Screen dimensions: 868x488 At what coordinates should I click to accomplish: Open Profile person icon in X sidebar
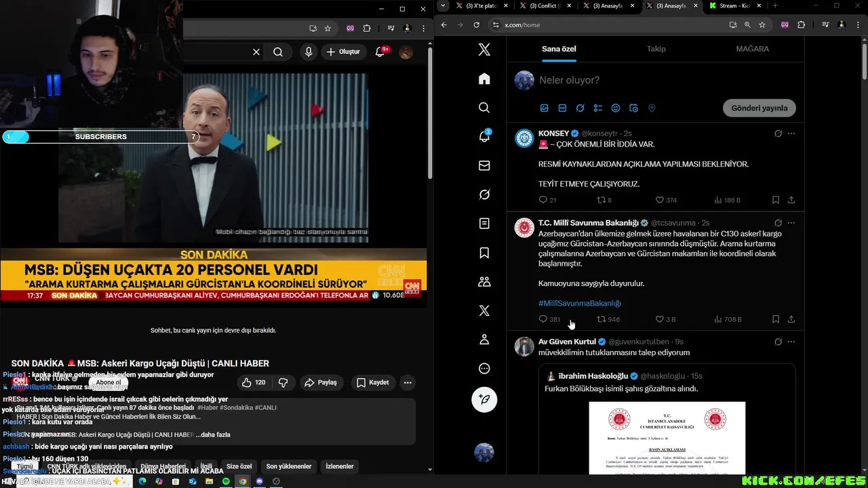(484, 340)
